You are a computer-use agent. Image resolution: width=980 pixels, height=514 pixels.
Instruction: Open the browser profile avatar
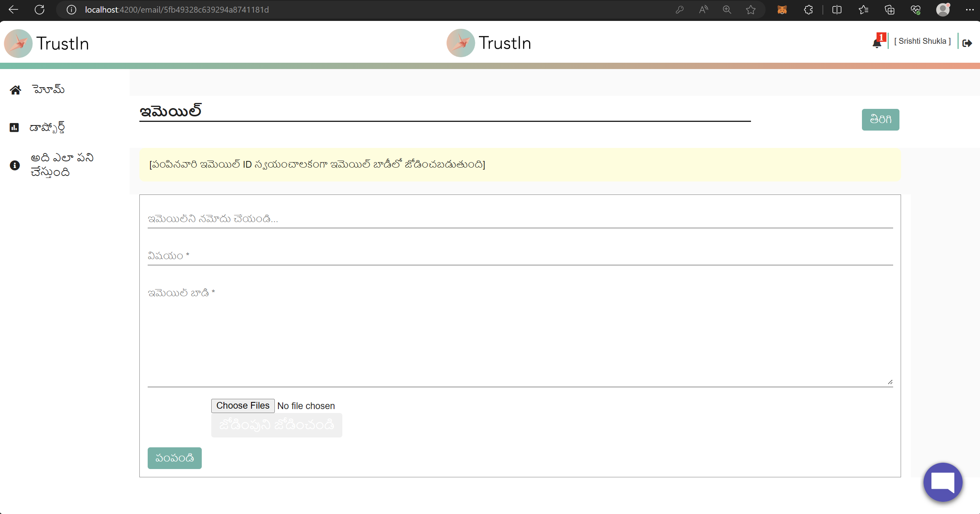tap(943, 9)
